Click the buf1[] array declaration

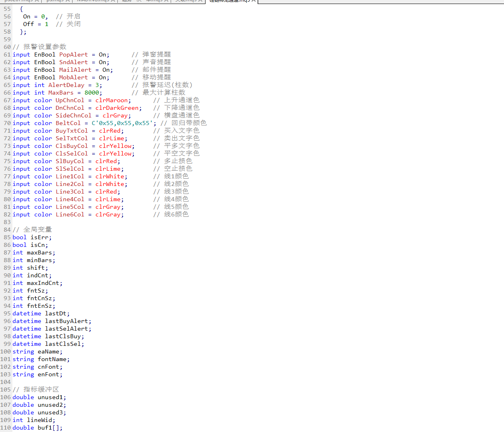pyautogui.click(x=38, y=428)
